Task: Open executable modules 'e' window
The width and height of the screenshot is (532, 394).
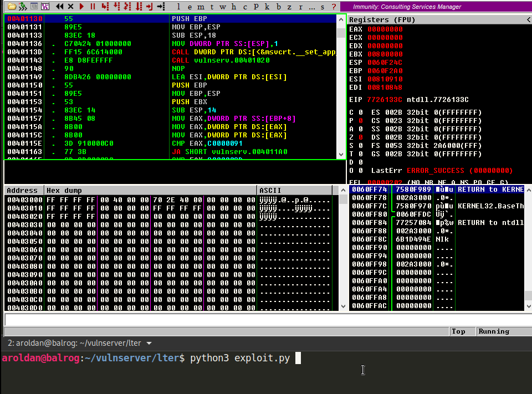Action: pos(190,7)
